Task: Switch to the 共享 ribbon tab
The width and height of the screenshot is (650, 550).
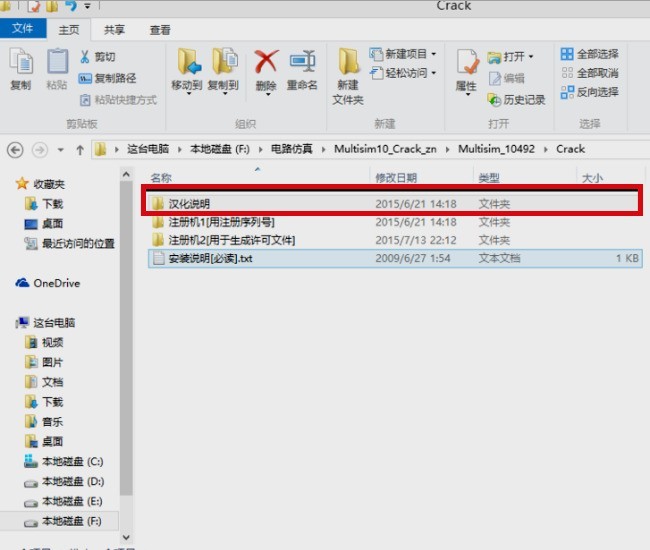Action: (115, 31)
